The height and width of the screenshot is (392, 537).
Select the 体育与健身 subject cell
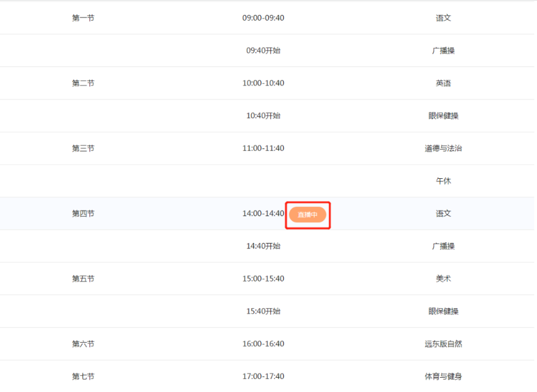click(443, 376)
